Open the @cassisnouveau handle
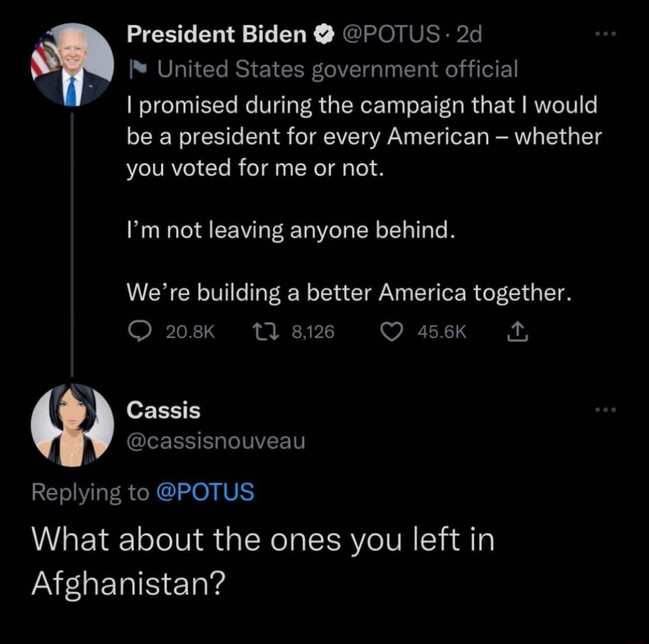The width and height of the screenshot is (649, 644). [216, 442]
